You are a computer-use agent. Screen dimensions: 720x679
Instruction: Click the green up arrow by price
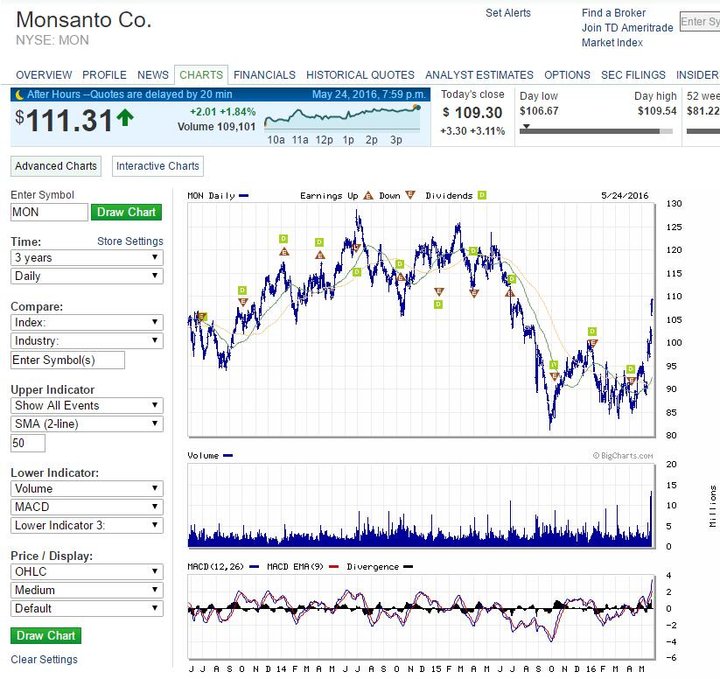125,118
